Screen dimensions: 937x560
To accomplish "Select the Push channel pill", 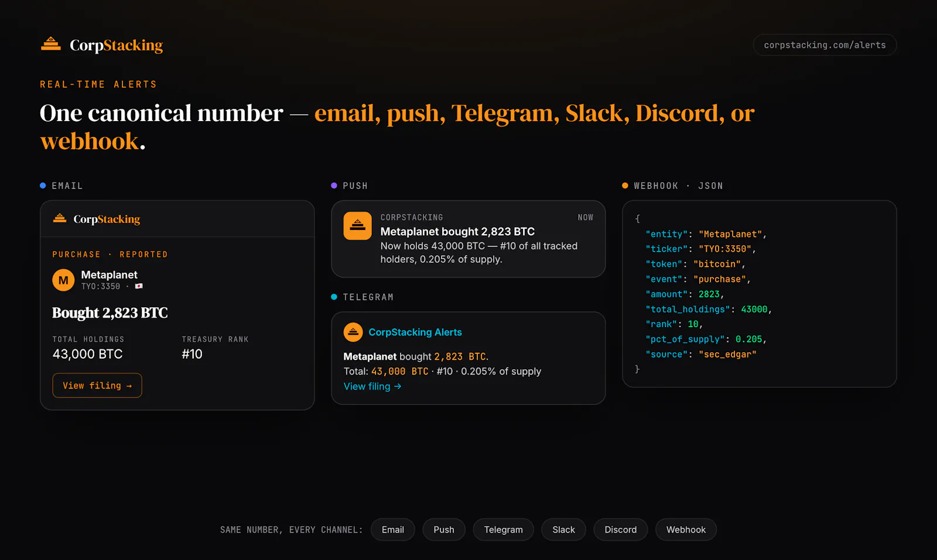I will pyautogui.click(x=444, y=530).
